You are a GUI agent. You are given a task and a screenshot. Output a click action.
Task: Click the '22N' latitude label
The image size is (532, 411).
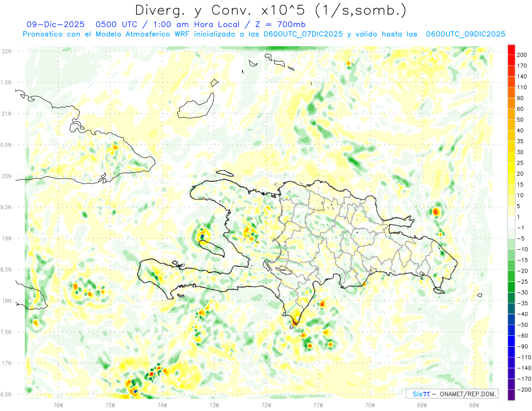7,51
